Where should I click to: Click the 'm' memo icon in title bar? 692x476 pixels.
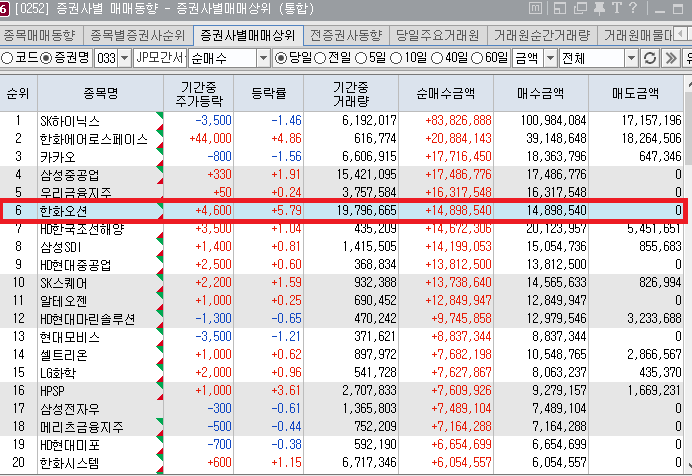click(x=535, y=8)
